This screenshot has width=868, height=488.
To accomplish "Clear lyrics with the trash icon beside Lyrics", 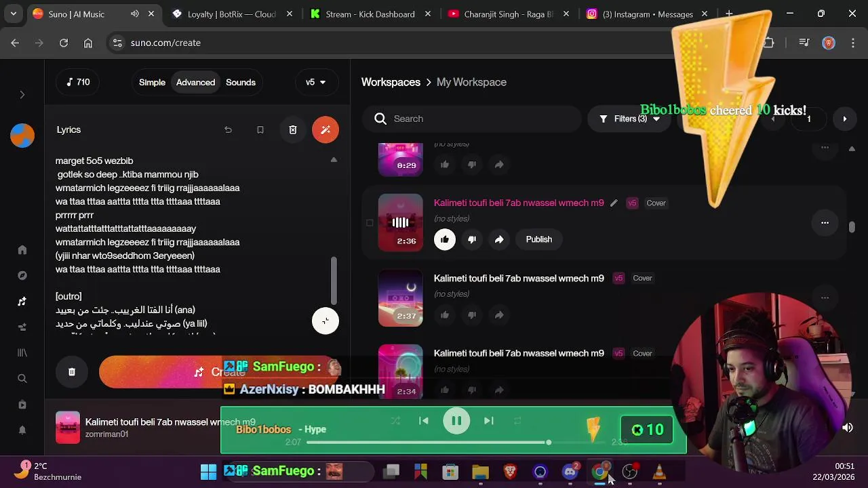I will pos(293,129).
